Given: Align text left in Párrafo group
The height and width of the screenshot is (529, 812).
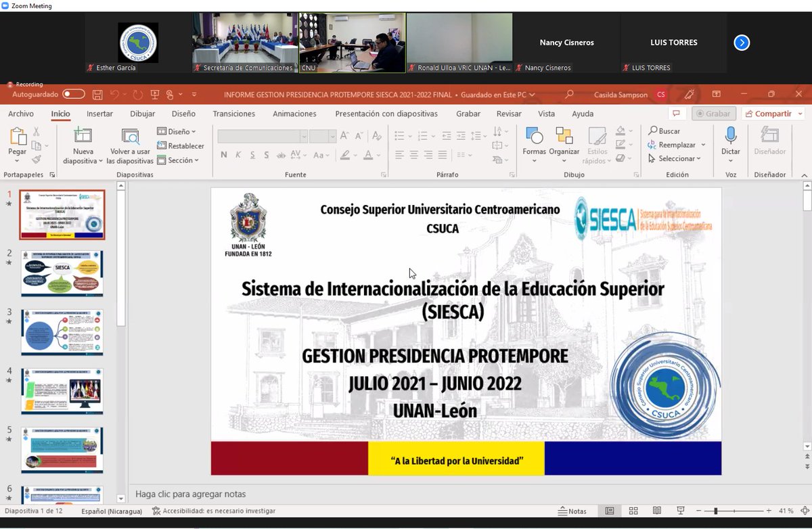Looking at the screenshot, I should pos(399,155).
